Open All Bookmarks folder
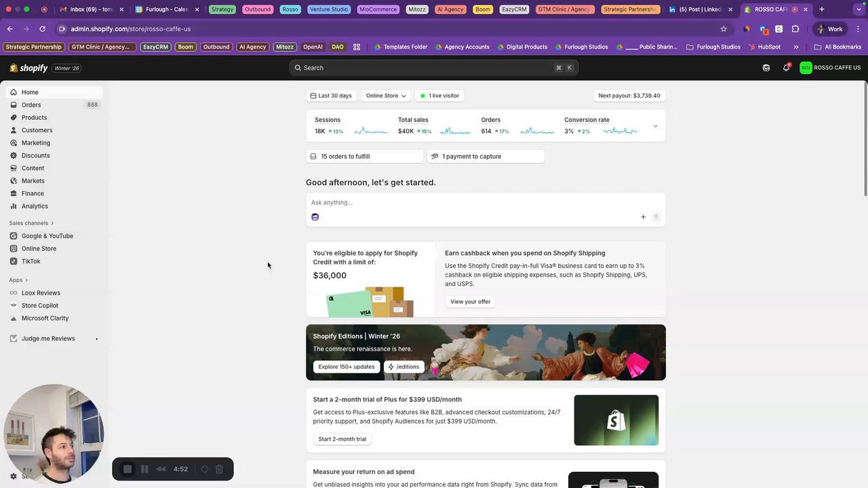The image size is (868, 488). tap(837, 47)
